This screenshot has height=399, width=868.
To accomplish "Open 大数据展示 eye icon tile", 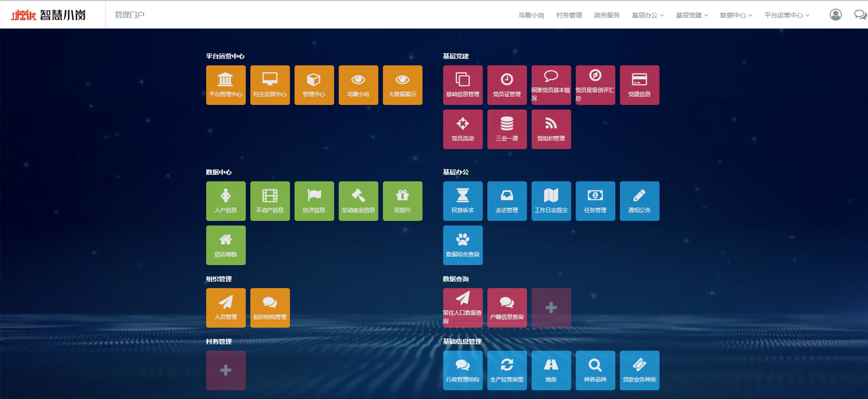I will (402, 85).
